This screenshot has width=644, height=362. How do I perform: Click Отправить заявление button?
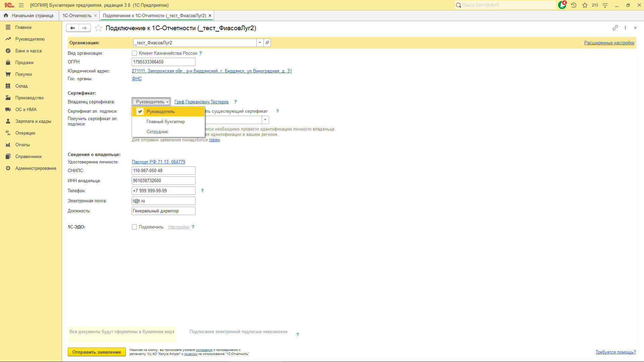(x=97, y=352)
